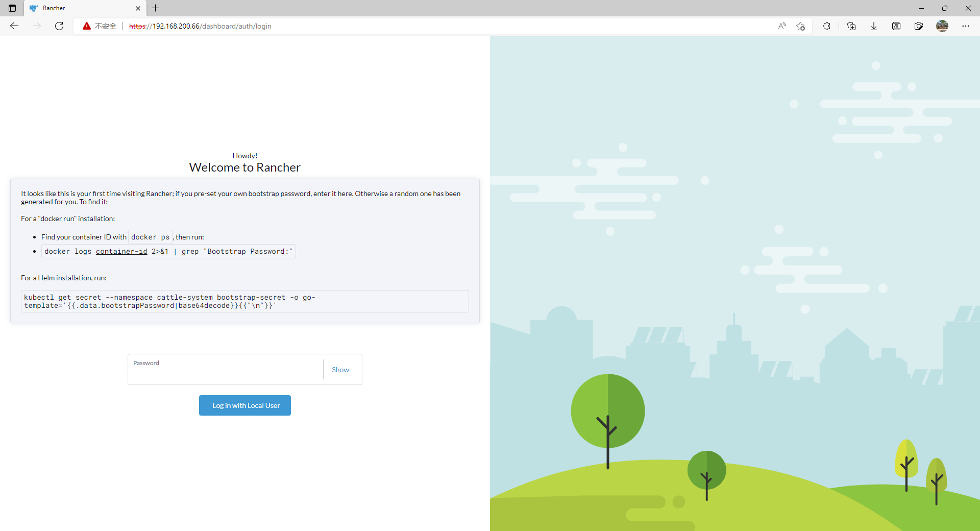Click the Forward navigation arrow
The image size is (980, 531).
(x=37, y=26)
